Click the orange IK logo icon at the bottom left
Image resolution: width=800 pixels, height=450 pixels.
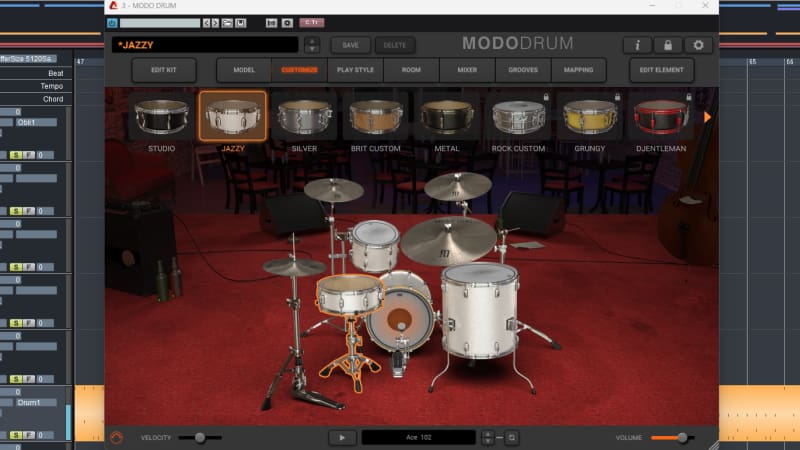117,437
